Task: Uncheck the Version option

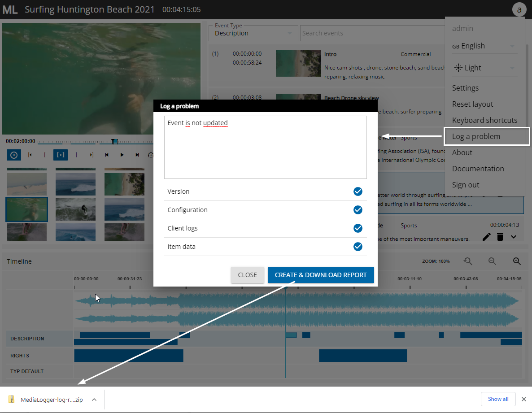Action: coord(358,191)
